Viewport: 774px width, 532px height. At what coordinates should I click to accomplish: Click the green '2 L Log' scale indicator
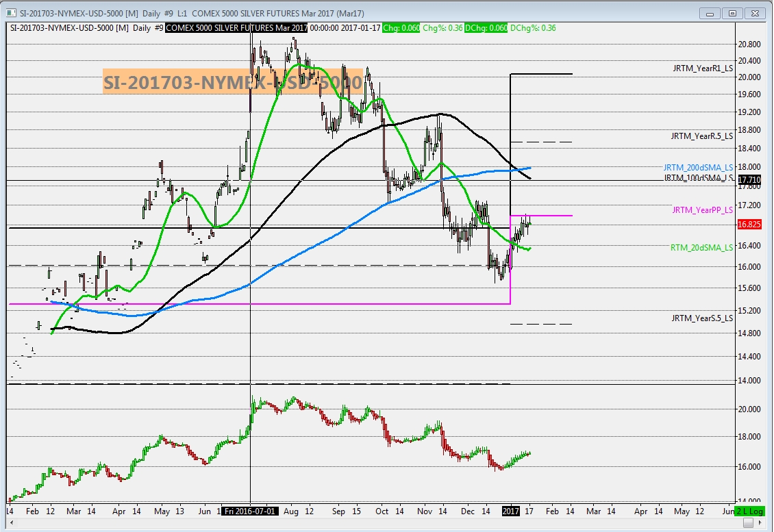click(750, 511)
